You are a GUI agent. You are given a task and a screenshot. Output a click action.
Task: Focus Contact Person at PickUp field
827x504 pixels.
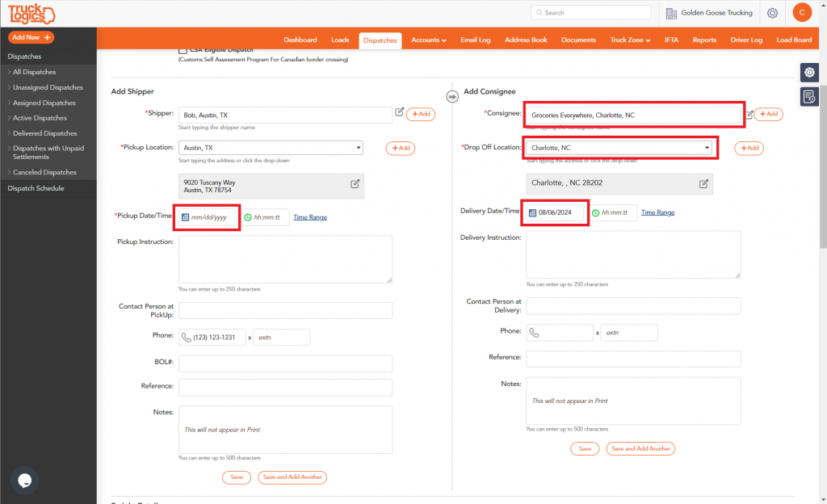285,310
